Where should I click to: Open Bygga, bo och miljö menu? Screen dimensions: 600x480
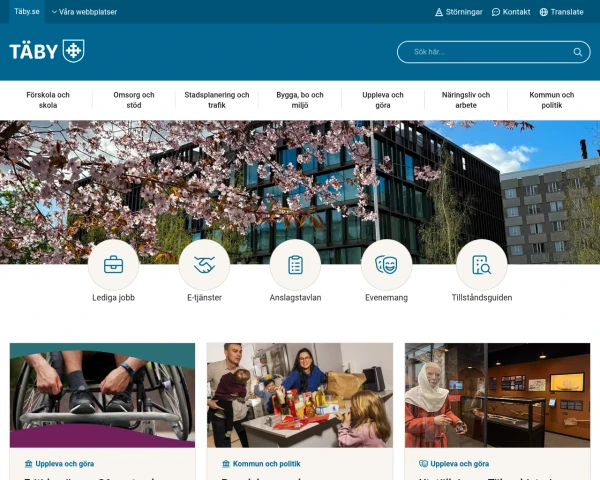tap(300, 100)
